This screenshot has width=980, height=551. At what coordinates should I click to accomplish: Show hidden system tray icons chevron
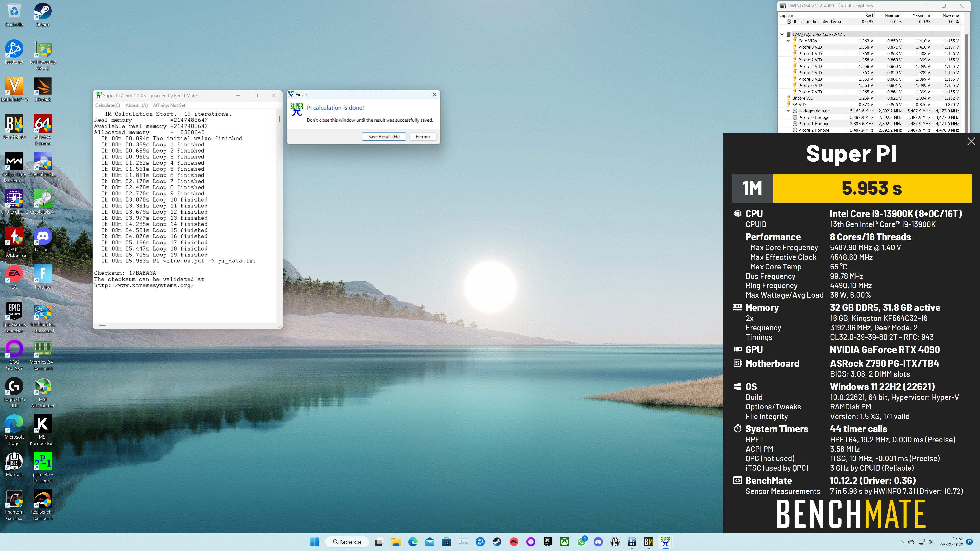pos(902,542)
